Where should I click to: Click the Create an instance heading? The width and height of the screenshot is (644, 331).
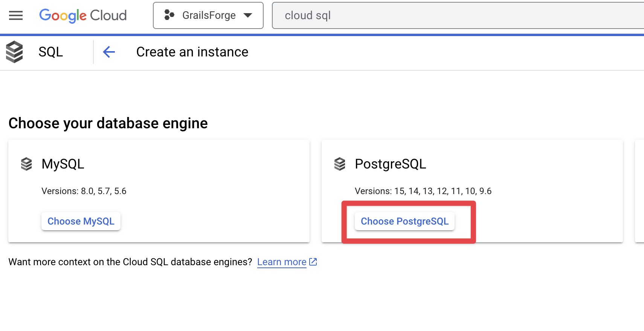[x=192, y=52]
